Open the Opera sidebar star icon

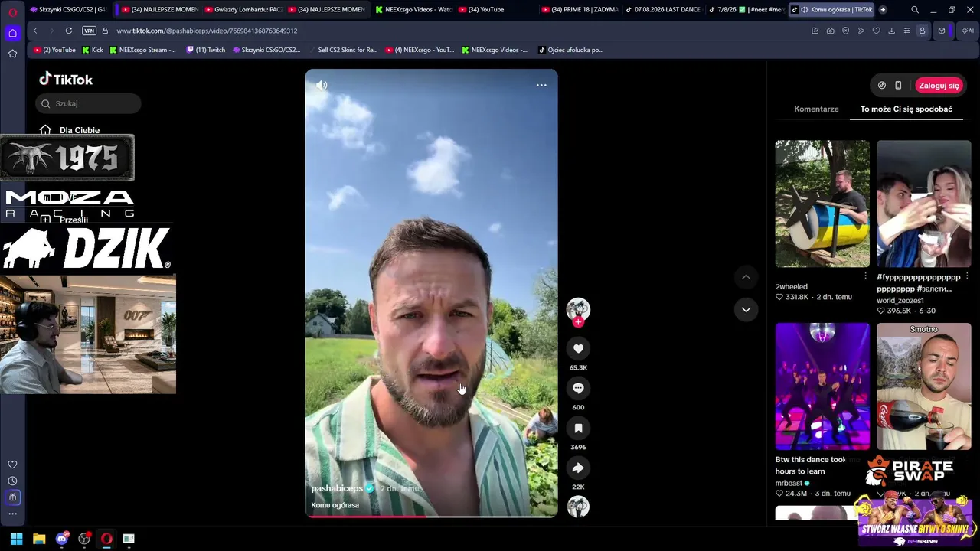(x=12, y=54)
